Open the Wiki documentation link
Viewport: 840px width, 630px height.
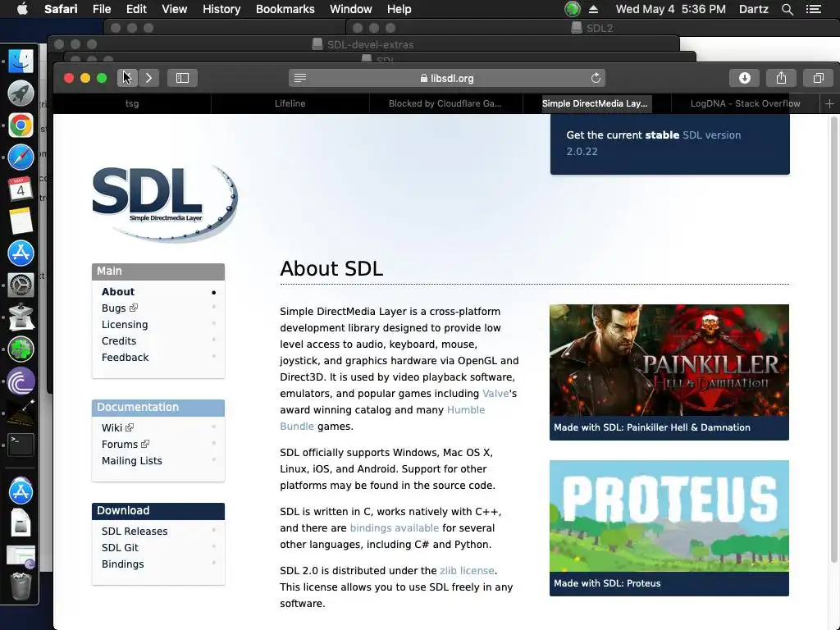pyautogui.click(x=117, y=427)
